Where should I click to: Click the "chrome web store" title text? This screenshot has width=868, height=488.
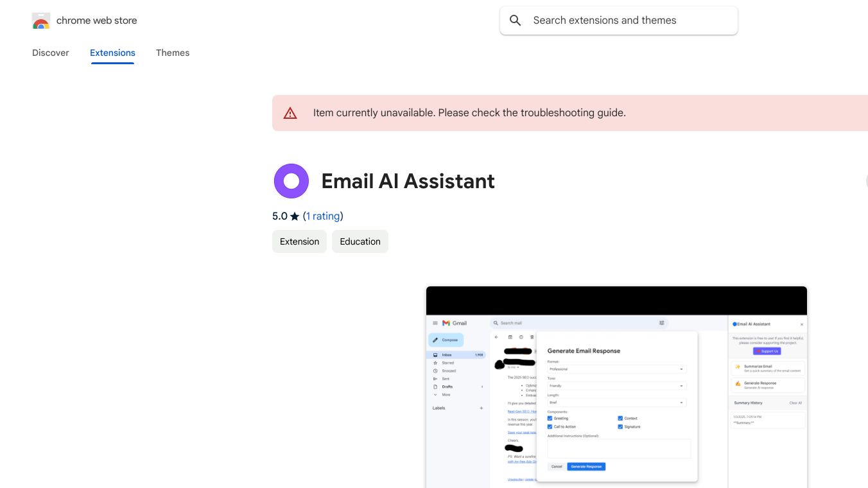coord(97,21)
